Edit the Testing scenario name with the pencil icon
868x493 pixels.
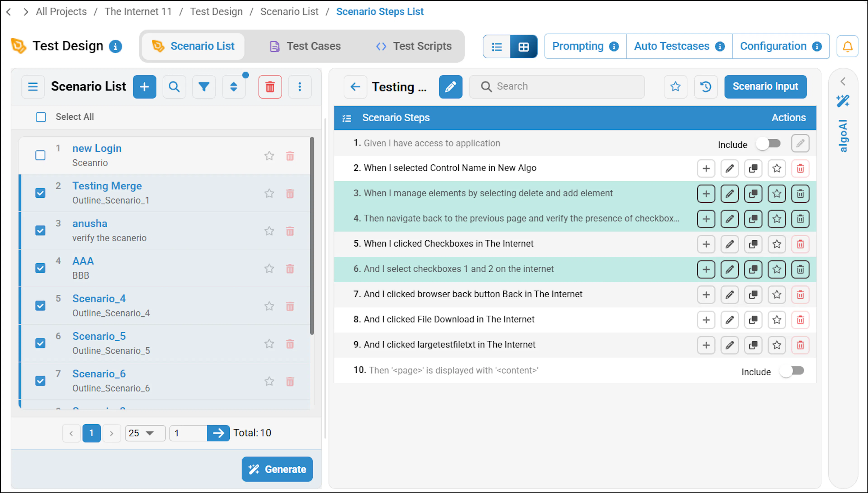[x=451, y=87]
